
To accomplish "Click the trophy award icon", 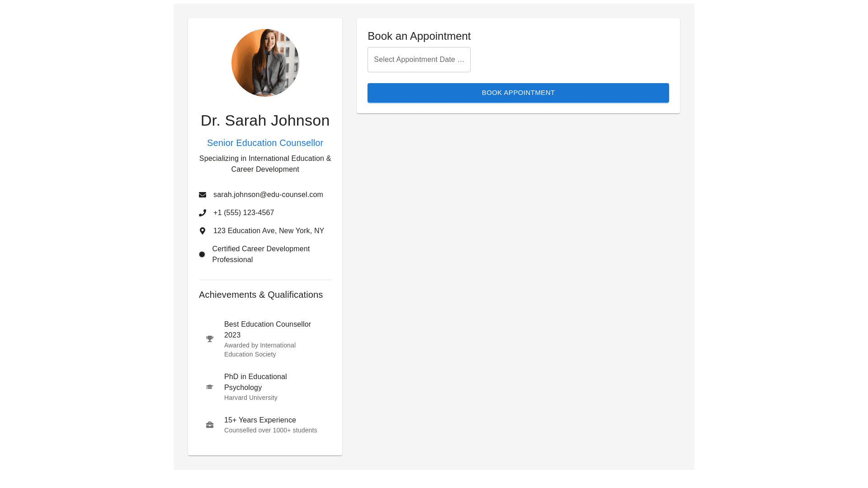I will (x=210, y=339).
